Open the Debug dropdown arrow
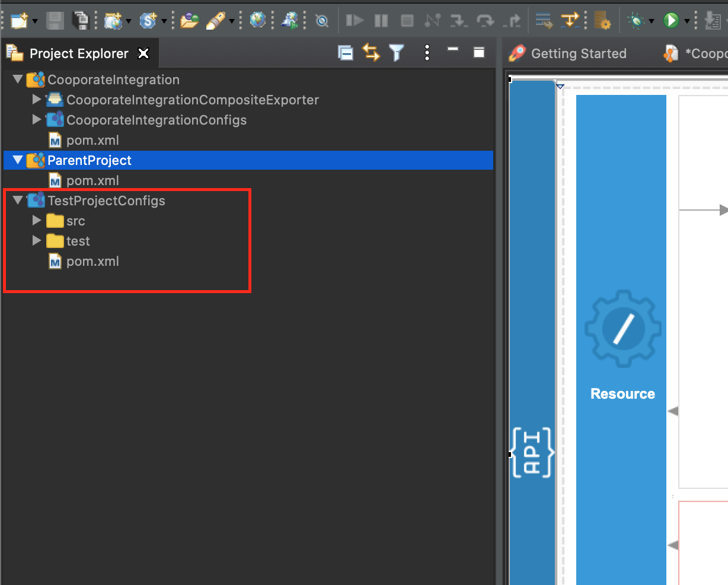Screen dimensions: 728x585 click(652, 22)
